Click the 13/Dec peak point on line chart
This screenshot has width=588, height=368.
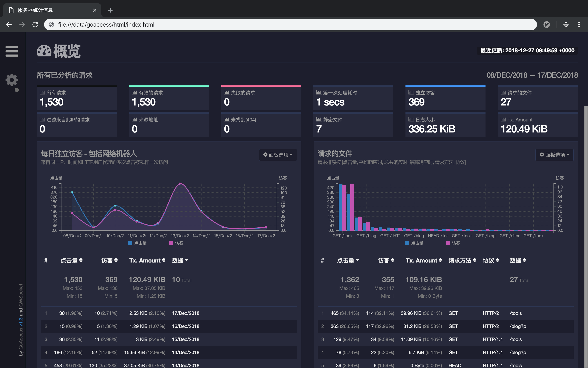tap(180, 184)
